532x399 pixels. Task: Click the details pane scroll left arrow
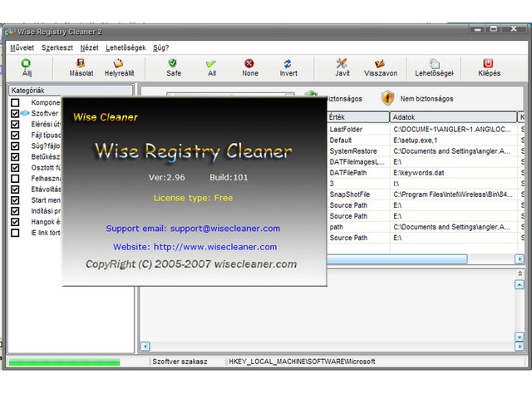(145, 347)
